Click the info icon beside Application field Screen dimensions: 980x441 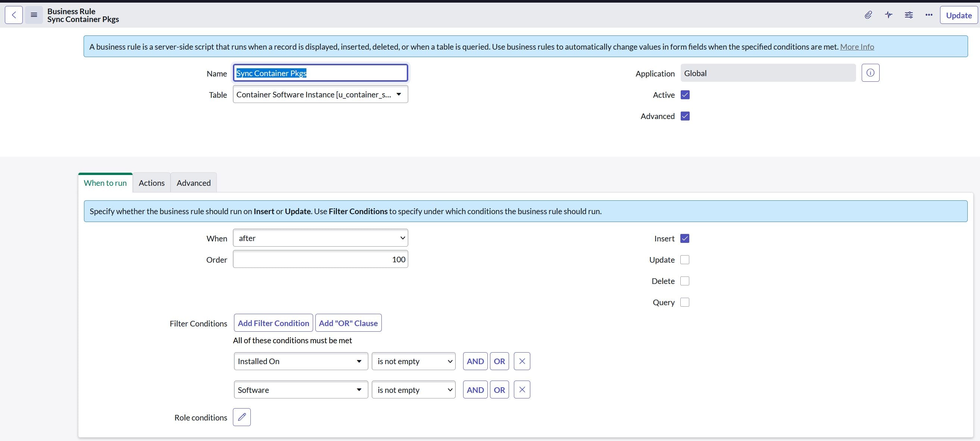[x=870, y=73]
